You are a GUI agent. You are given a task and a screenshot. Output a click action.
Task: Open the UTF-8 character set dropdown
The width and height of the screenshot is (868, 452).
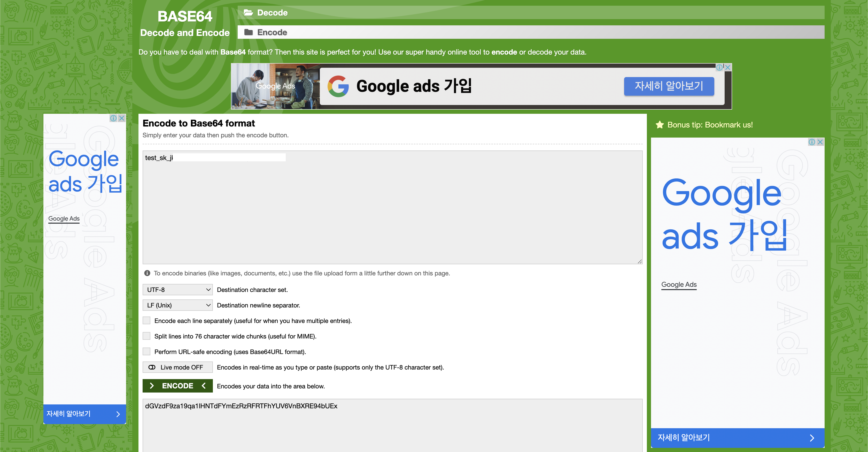(x=177, y=290)
